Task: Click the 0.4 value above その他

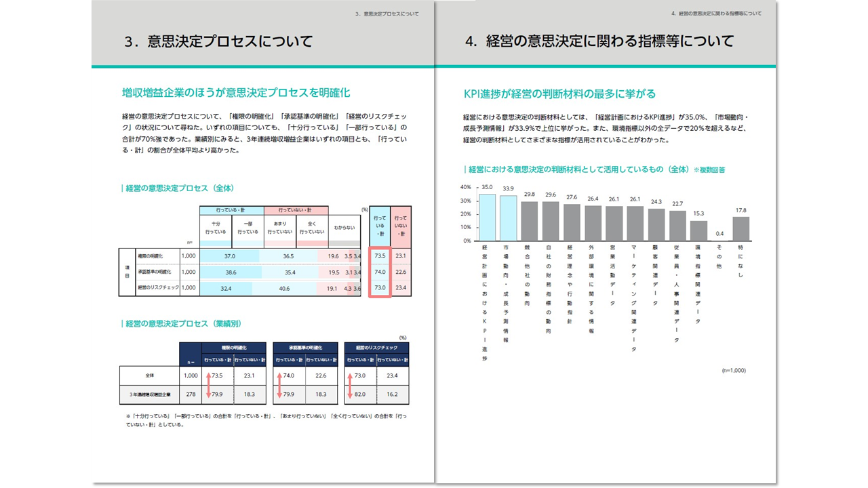Action: [x=719, y=235]
